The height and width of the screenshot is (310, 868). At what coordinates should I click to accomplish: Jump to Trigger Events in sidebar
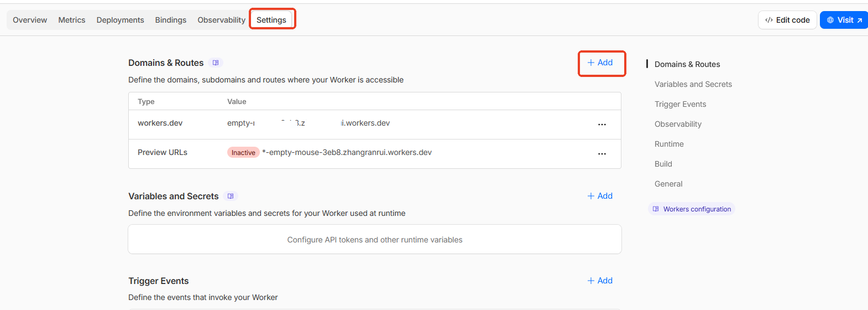point(680,104)
